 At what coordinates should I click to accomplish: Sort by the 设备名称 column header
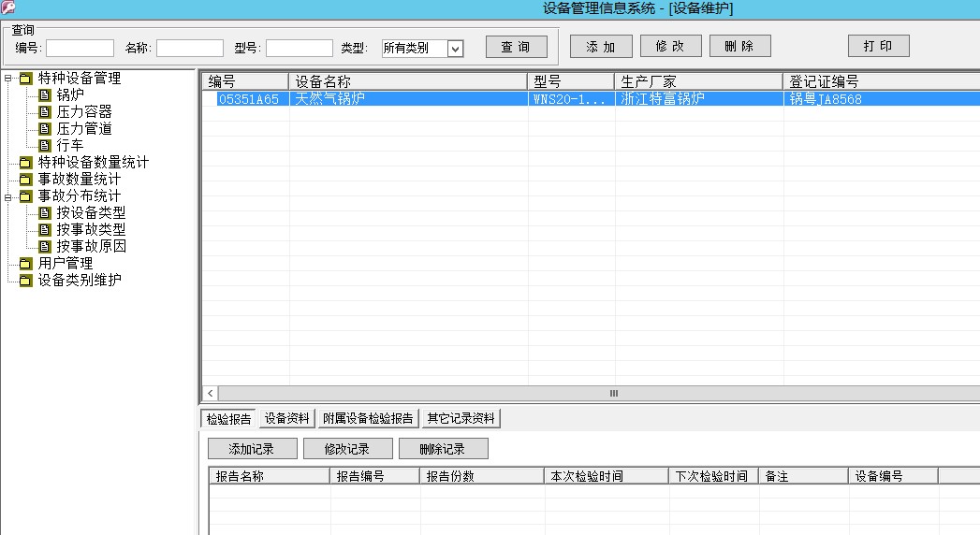point(408,81)
